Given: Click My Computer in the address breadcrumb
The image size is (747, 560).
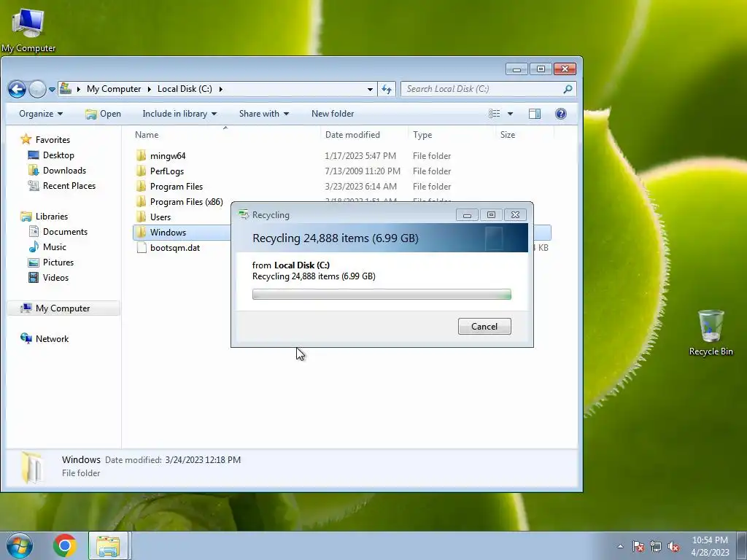Looking at the screenshot, I should coord(114,89).
